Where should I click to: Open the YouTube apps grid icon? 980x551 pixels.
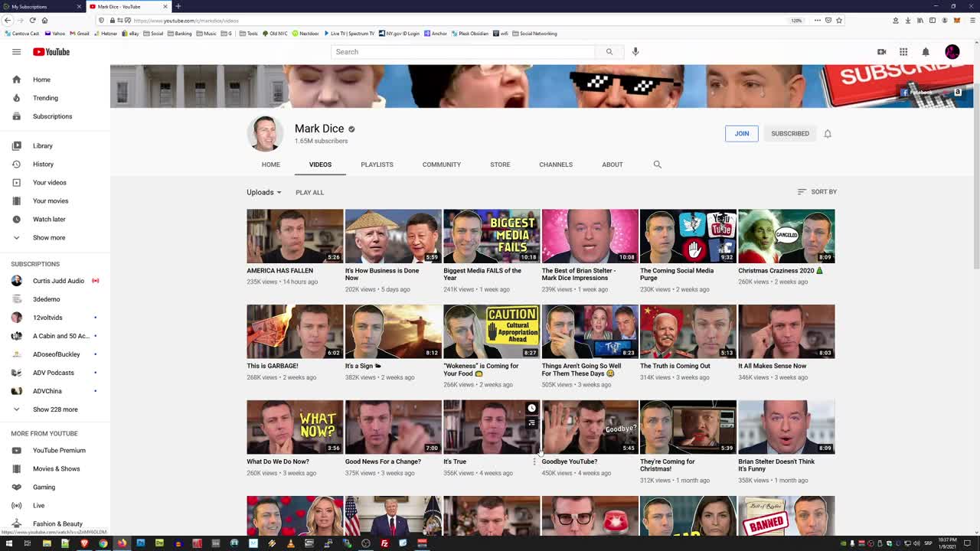coord(903,52)
